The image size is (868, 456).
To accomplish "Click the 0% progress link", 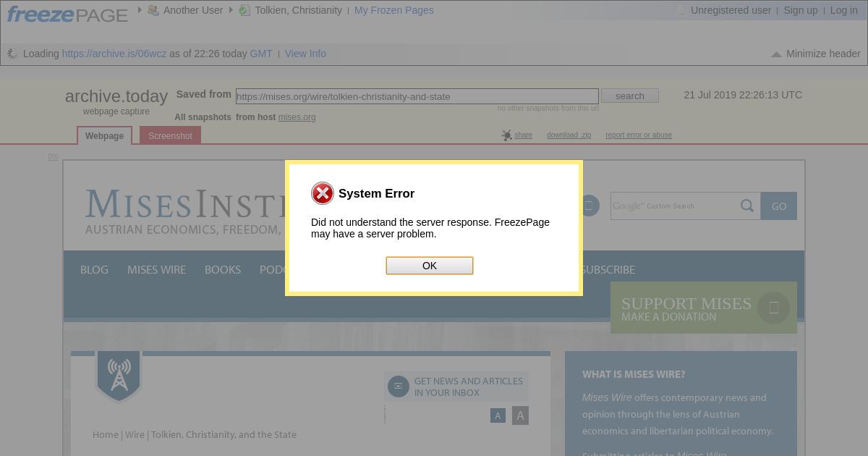I will click(x=53, y=156).
